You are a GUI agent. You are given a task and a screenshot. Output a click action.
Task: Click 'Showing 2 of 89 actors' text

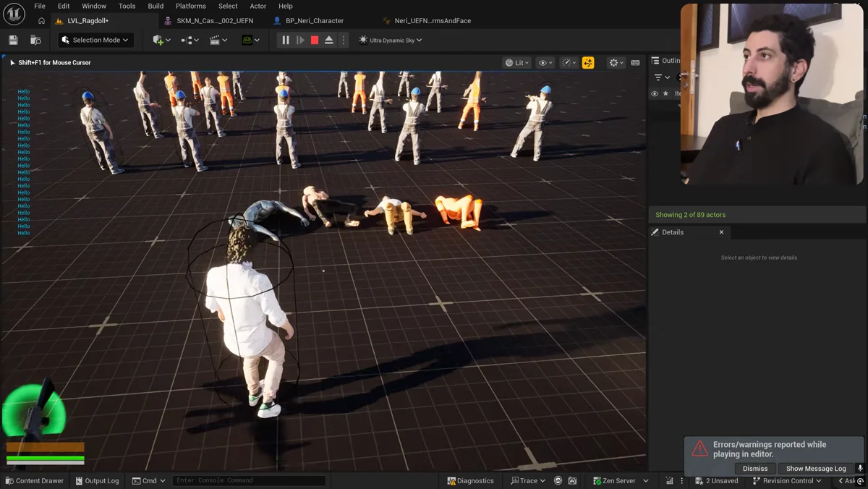coord(690,215)
